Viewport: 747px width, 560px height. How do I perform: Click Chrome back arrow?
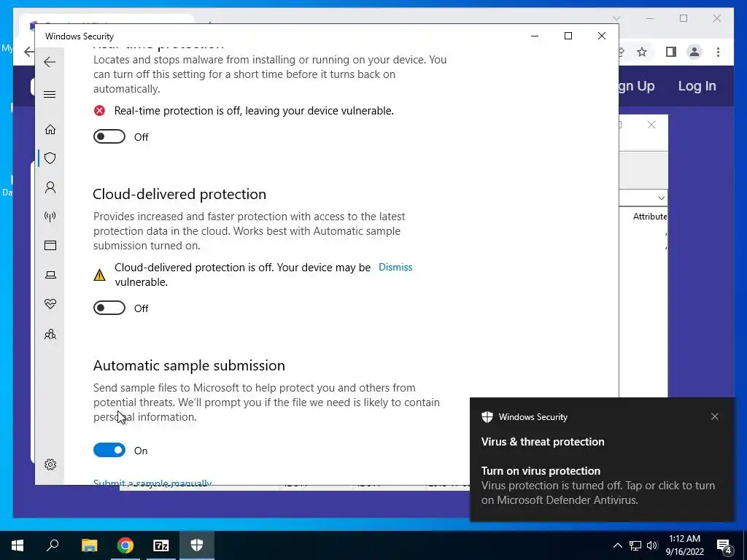[28, 52]
